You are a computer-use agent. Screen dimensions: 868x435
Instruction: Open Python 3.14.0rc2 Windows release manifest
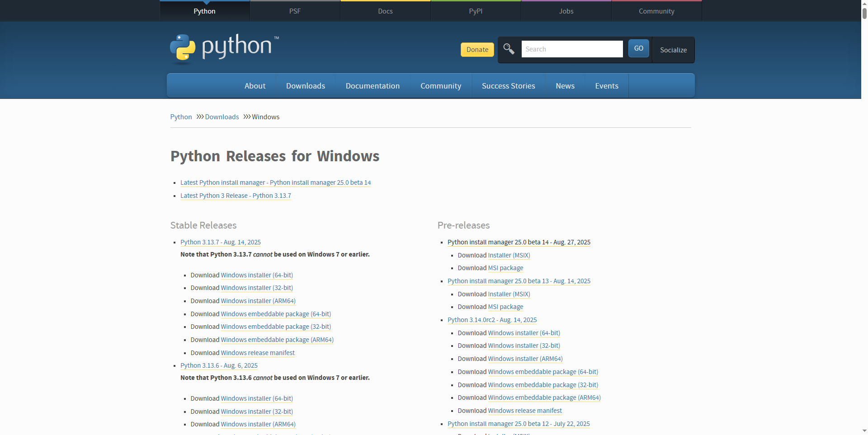click(x=525, y=411)
